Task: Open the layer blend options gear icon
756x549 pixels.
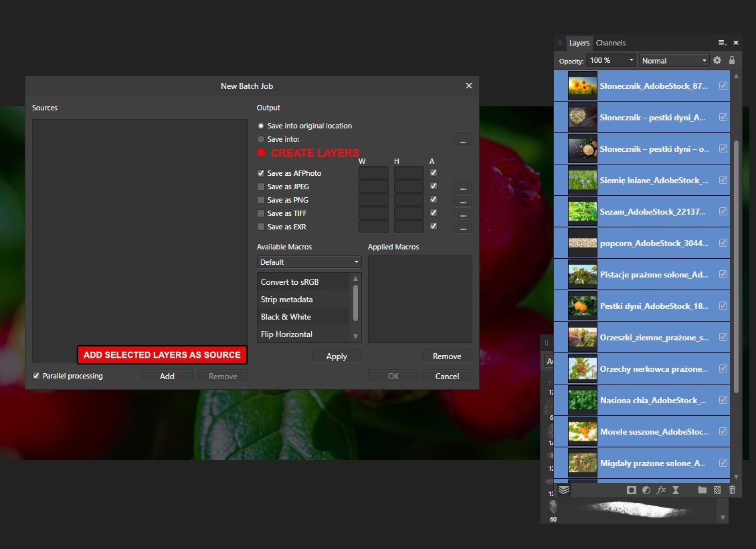Action: [717, 60]
